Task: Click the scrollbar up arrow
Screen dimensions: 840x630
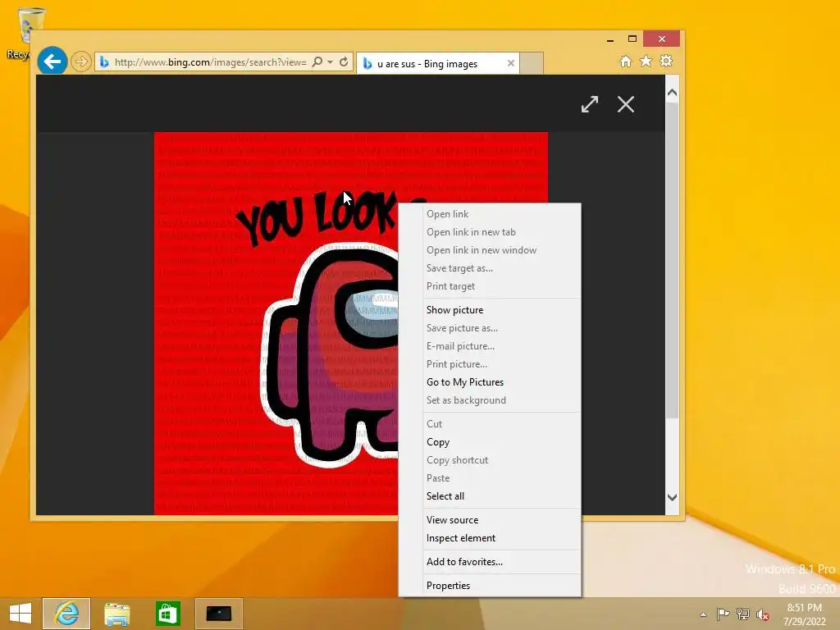Action: click(x=673, y=93)
